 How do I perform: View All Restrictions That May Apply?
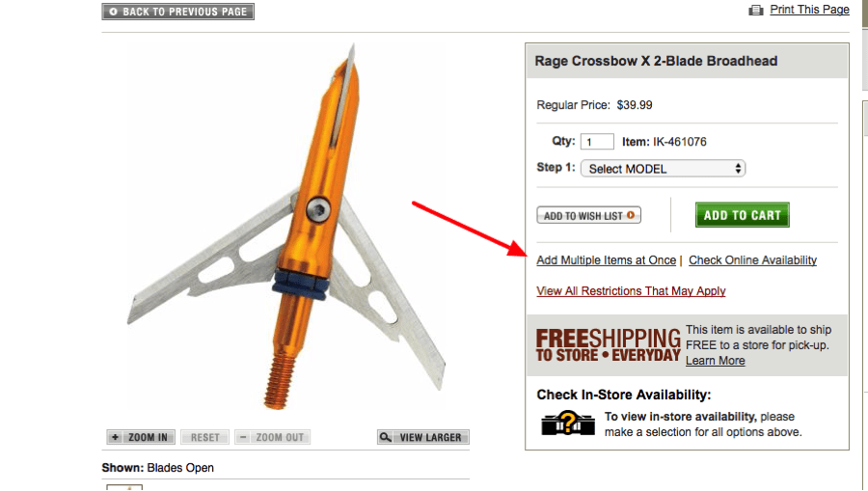pyautogui.click(x=631, y=291)
